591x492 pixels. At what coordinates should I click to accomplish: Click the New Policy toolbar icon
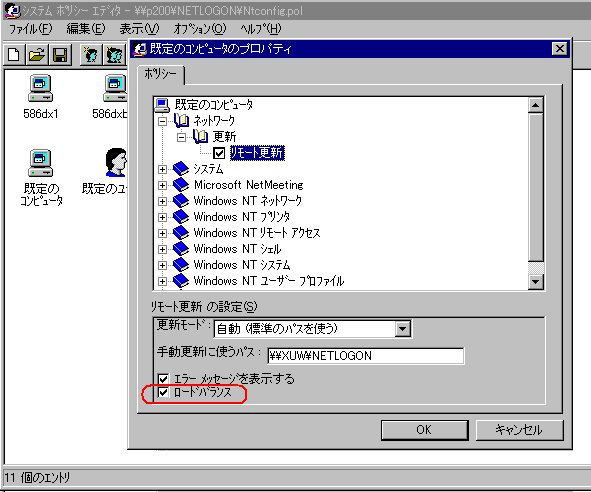click(14, 55)
